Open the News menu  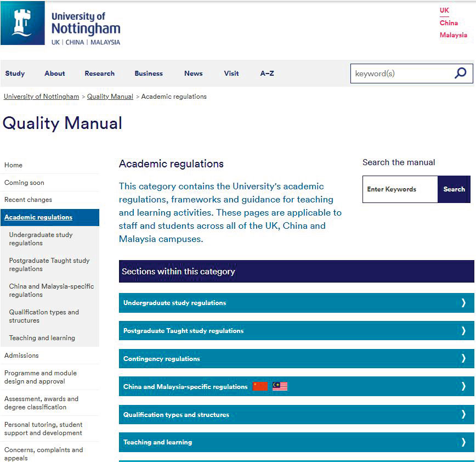[x=194, y=74]
